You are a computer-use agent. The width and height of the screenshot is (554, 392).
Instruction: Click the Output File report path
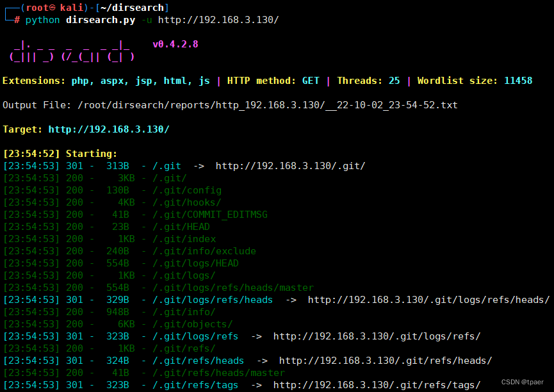coord(268,105)
